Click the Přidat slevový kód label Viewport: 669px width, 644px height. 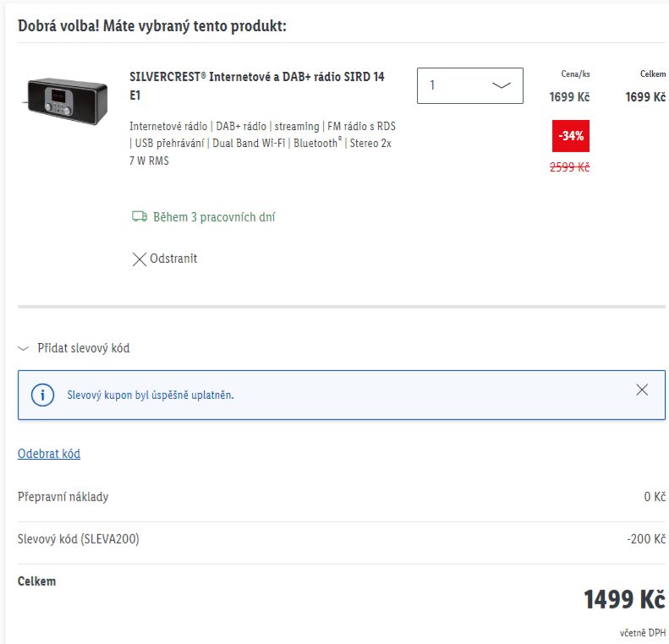click(x=84, y=348)
